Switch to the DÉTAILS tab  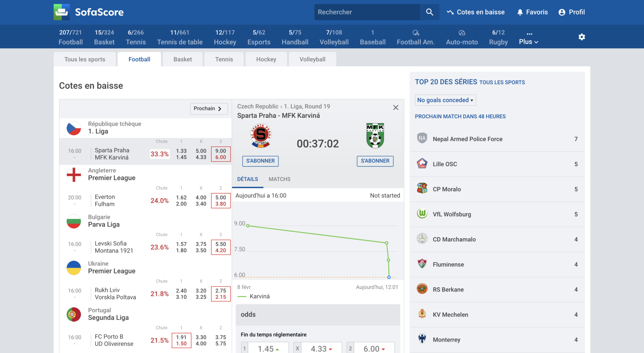pos(248,179)
